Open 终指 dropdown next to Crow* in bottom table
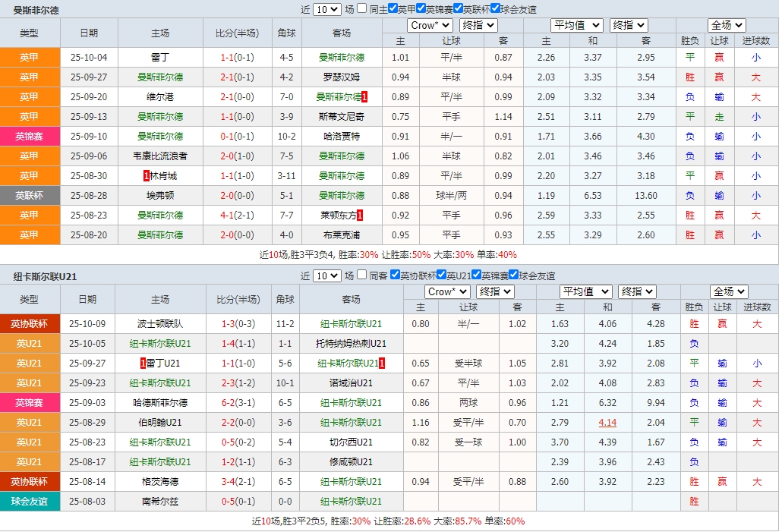782x532 pixels. tap(495, 291)
